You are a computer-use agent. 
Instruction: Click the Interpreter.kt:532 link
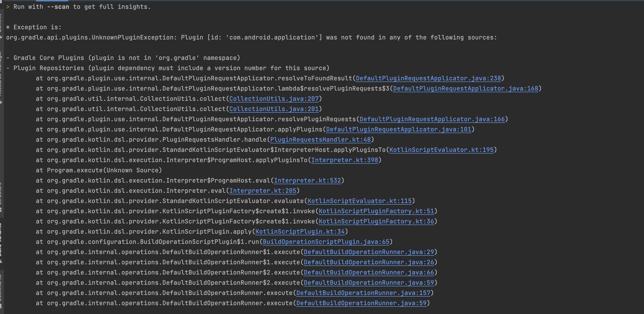click(x=307, y=181)
